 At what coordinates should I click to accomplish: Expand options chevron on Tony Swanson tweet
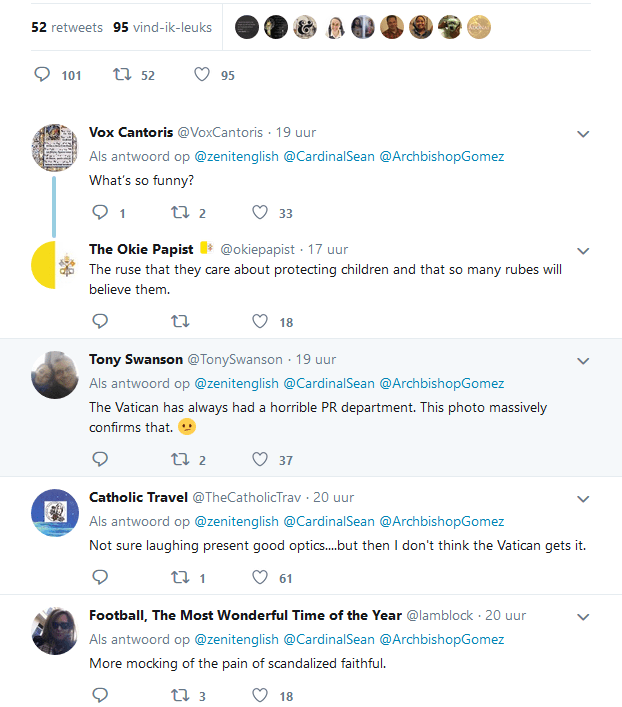[x=584, y=360]
